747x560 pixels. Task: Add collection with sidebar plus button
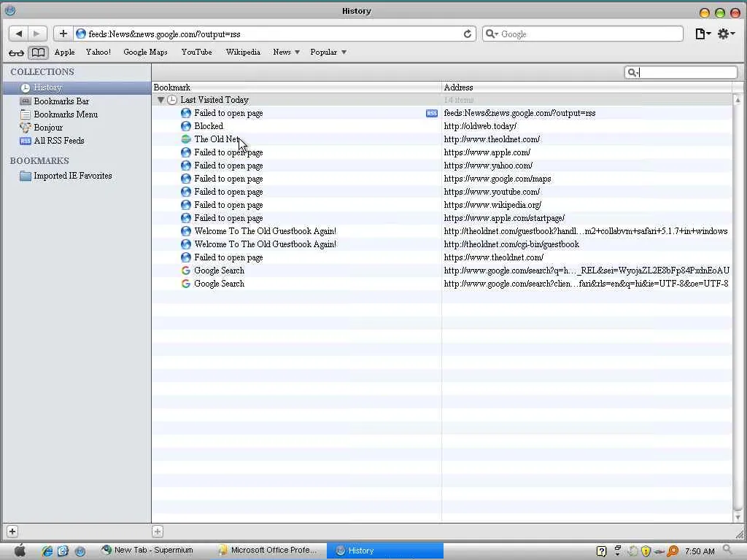pyautogui.click(x=12, y=532)
